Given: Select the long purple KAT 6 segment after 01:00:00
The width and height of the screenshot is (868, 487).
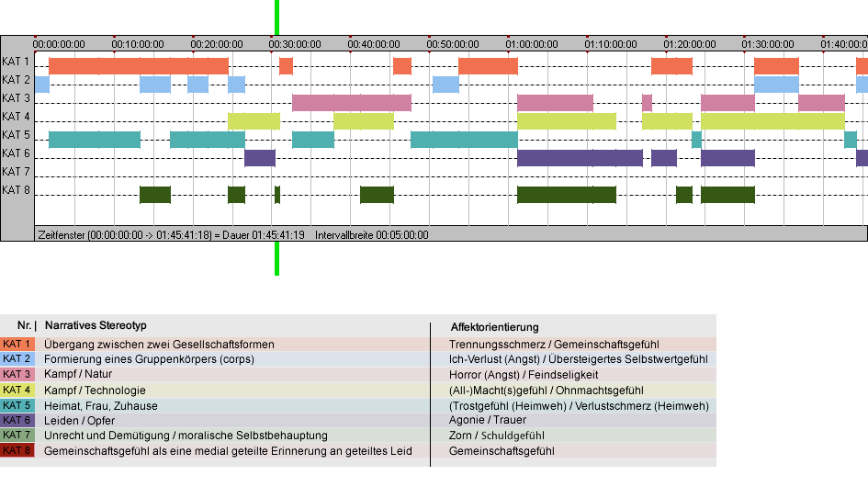Looking at the screenshot, I should pos(580,158).
